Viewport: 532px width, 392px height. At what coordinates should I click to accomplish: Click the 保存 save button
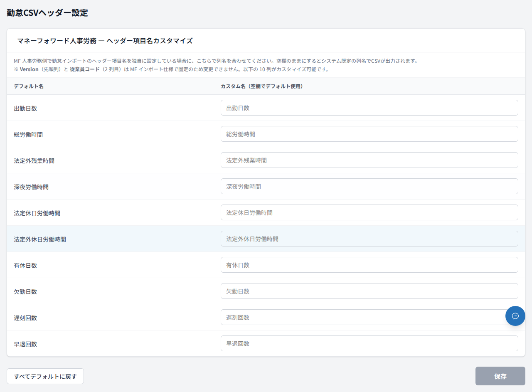click(500, 376)
